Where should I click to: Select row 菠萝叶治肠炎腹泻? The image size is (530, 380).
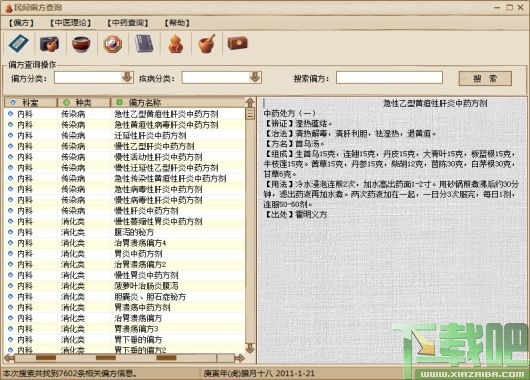point(124,286)
